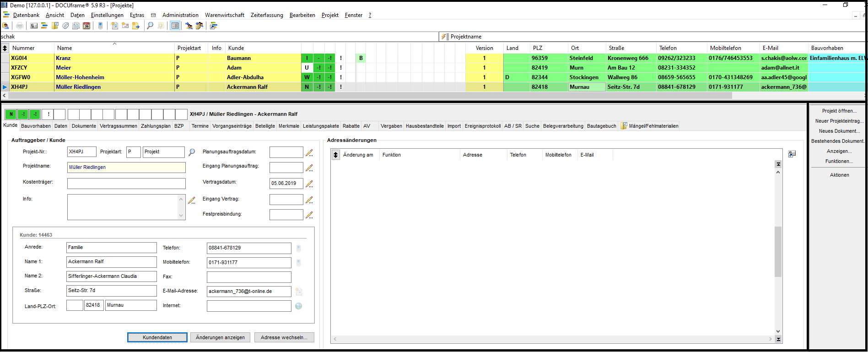Click pencil icon beside Vertragsdatum
The image size is (868, 352).
(309, 184)
